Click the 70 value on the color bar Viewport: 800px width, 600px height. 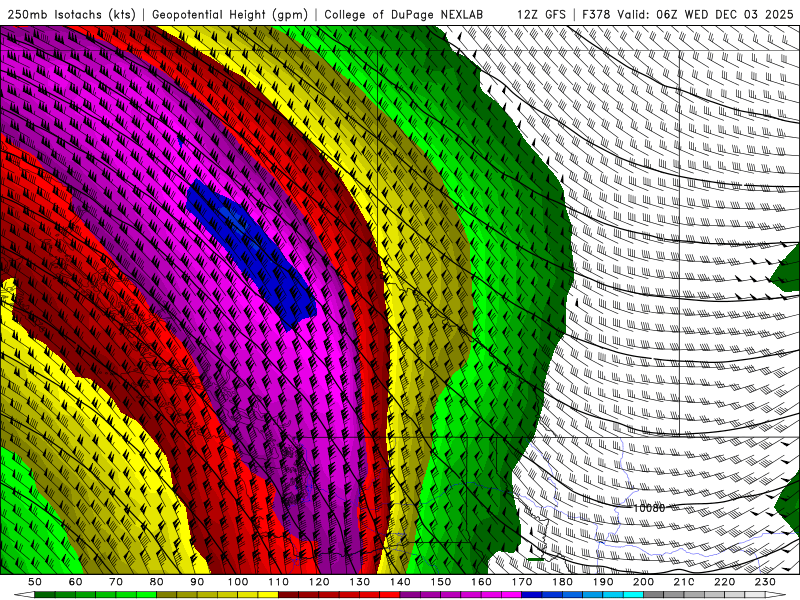(116, 582)
